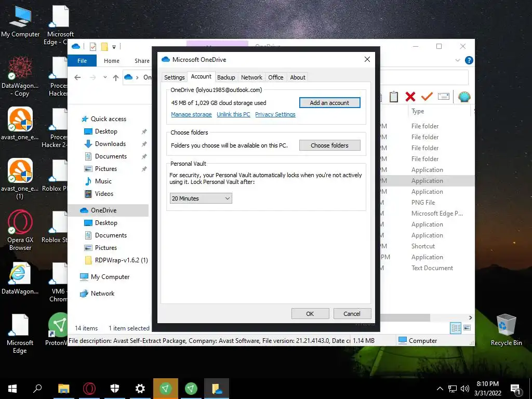Select the DataWagon Internet Explorer desktop icon
The height and width of the screenshot is (399, 532).
20,278
